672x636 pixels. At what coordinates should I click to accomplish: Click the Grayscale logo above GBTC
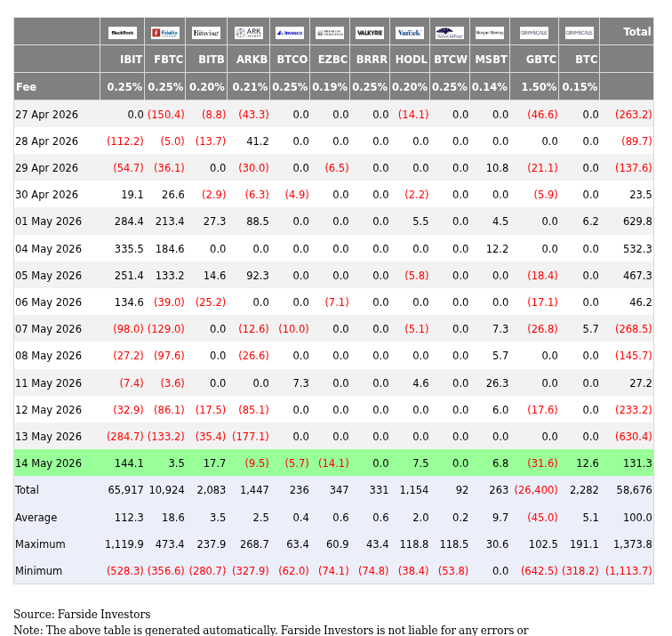click(534, 33)
